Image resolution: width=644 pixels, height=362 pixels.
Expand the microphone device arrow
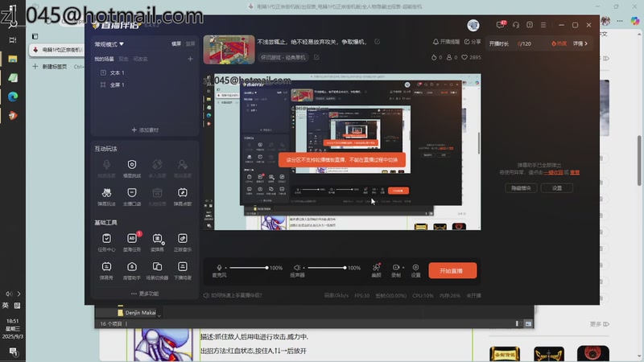click(225, 268)
